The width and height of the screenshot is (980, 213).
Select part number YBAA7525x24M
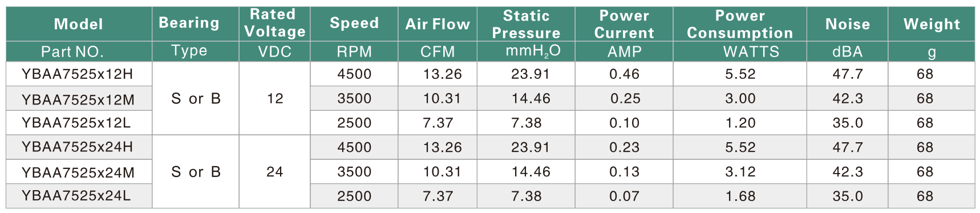(78, 172)
